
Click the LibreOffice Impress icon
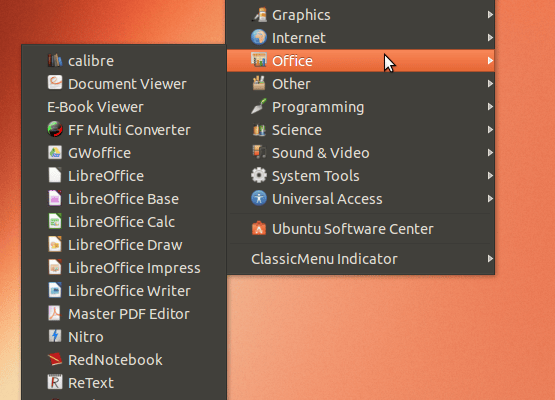pyautogui.click(x=55, y=267)
